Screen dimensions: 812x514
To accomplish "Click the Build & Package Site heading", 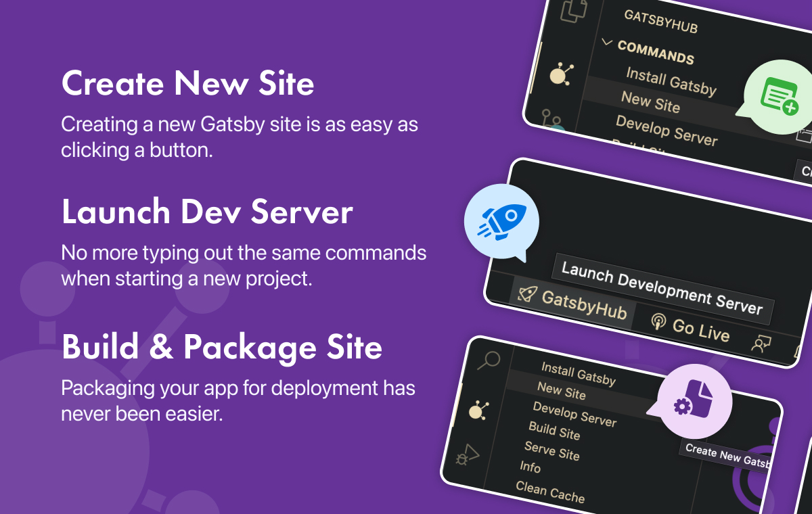I will 222,348.
